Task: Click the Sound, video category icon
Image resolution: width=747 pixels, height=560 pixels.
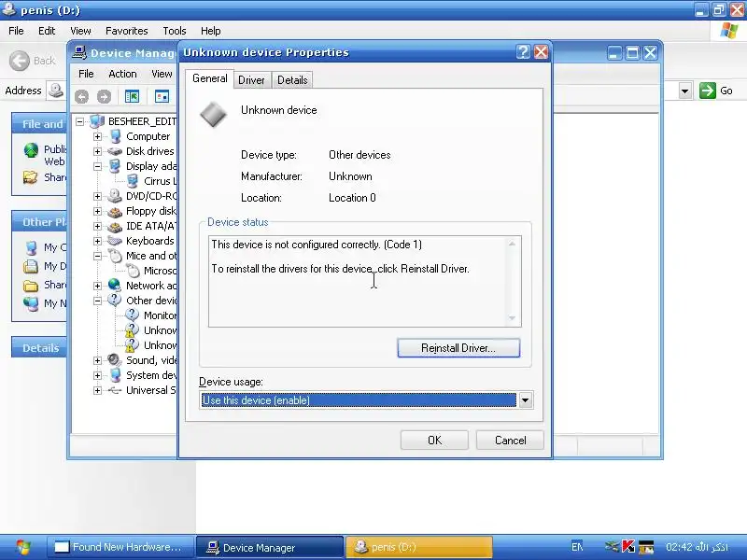Action: coord(114,360)
